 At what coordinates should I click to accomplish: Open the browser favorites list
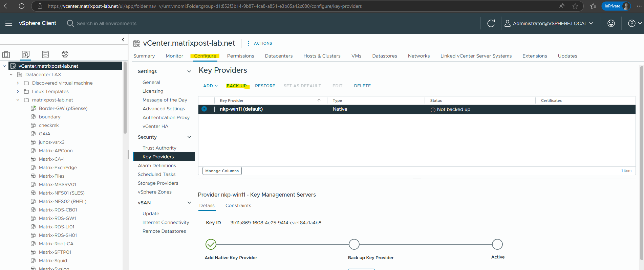click(593, 6)
